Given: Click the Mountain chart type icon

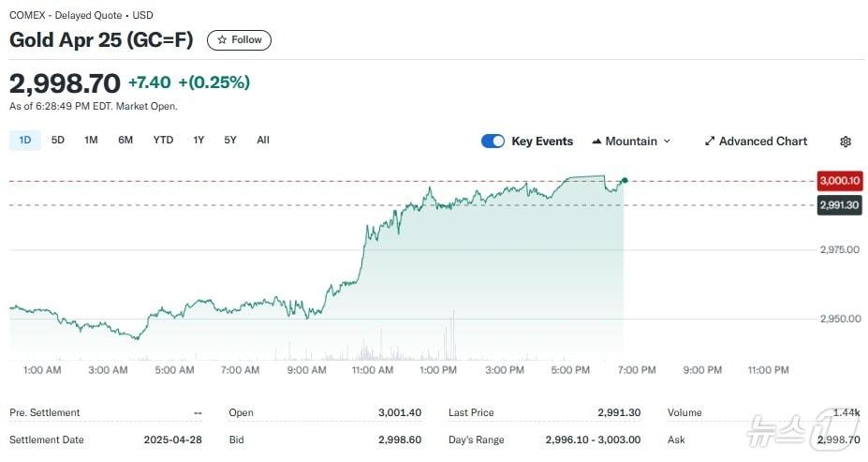Looking at the screenshot, I should (x=596, y=142).
